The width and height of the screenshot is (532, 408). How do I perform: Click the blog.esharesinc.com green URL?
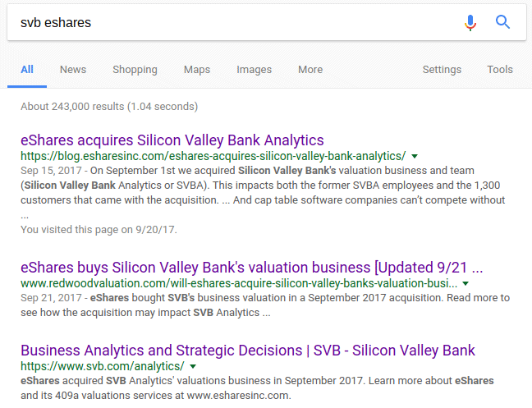[x=213, y=156]
